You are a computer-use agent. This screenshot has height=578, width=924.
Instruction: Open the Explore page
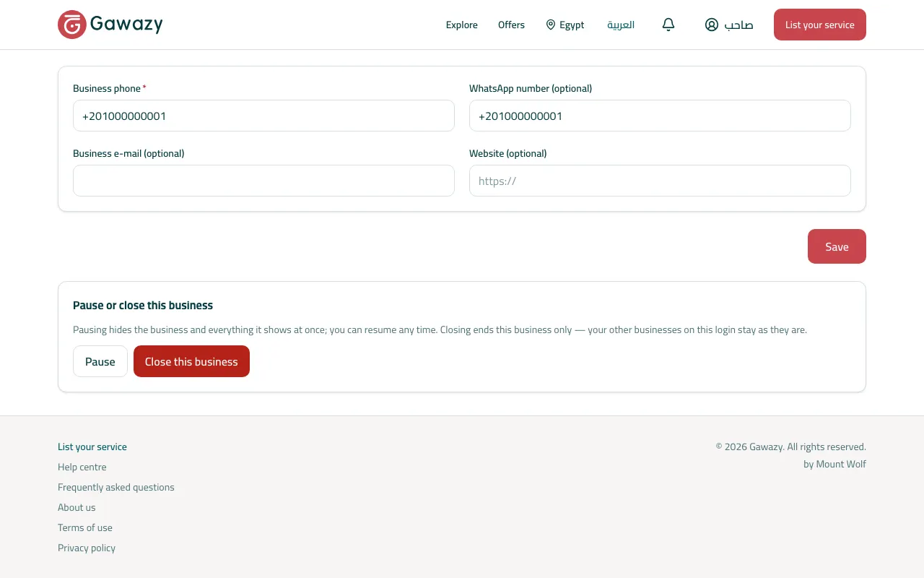click(462, 25)
